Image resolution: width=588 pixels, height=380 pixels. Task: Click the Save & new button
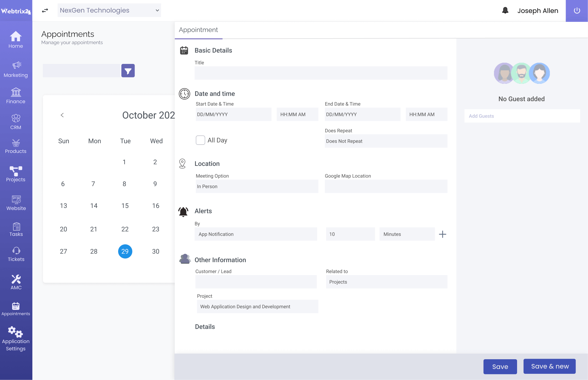550,366
